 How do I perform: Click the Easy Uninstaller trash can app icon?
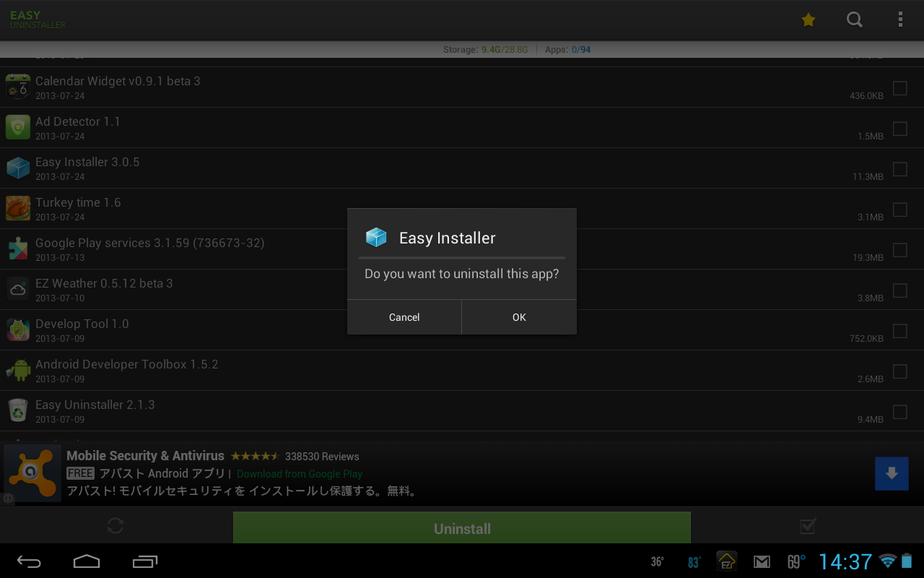17,410
